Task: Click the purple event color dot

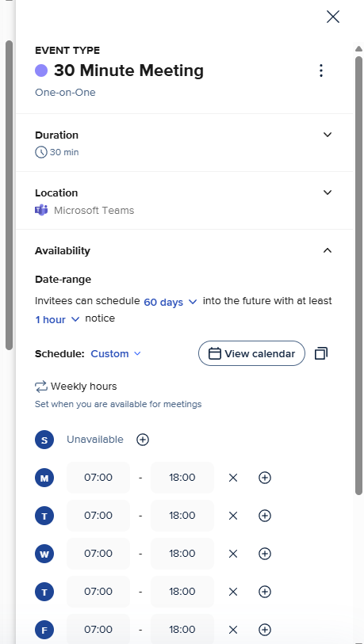Action: pyautogui.click(x=41, y=70)
